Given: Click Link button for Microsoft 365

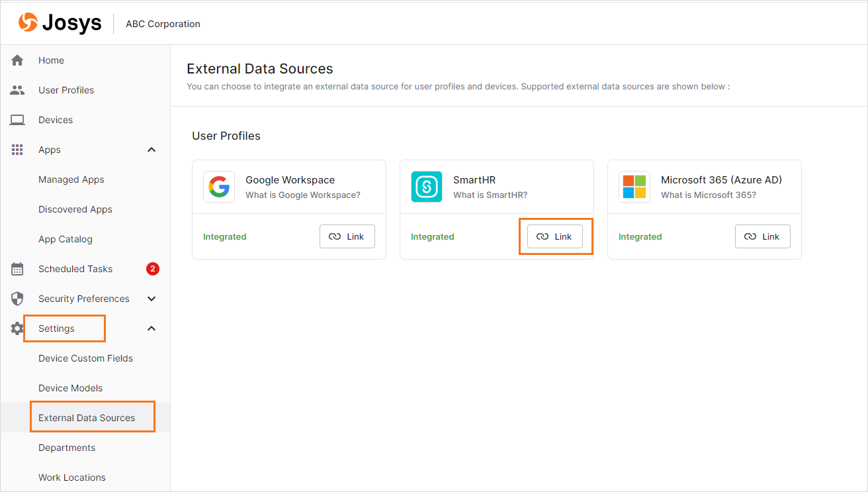Looking at the screenshot, I should (763, 236).
